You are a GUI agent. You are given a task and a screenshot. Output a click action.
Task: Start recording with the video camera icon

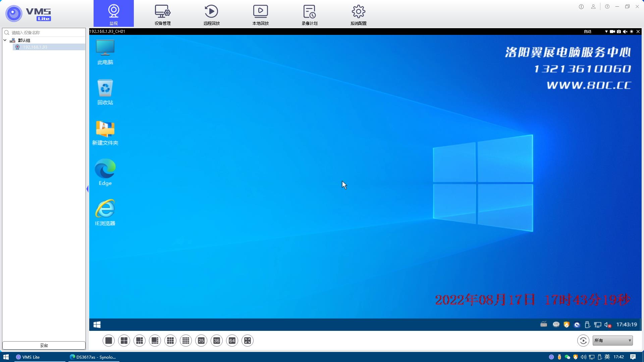click(x=612, y=32)
